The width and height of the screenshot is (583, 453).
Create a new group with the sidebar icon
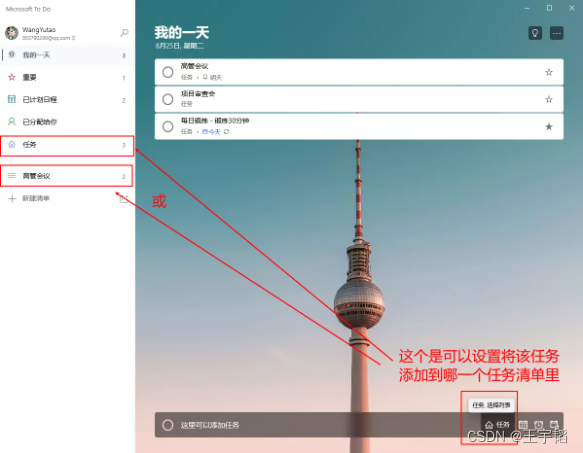pyautogui.click(x=124, y=199)
